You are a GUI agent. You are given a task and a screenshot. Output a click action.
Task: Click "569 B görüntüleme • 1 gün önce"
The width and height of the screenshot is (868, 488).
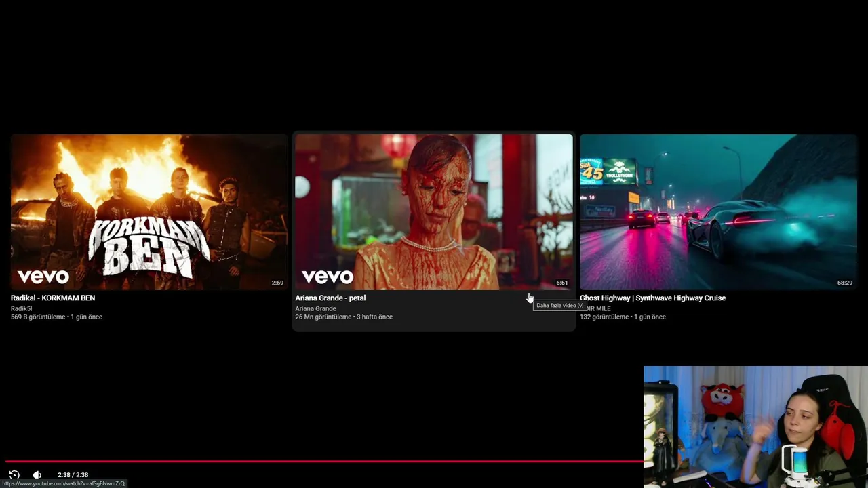(56, 317)
